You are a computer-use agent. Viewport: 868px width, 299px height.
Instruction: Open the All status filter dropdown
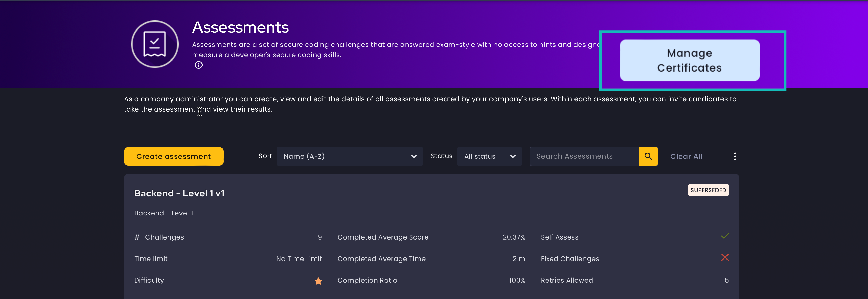point(489,156)
